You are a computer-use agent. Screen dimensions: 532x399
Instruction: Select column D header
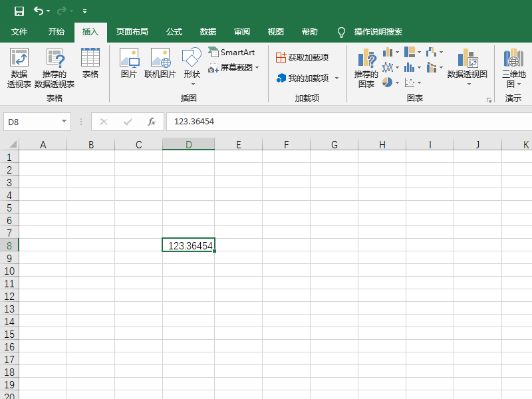click(x=189, y=144)
